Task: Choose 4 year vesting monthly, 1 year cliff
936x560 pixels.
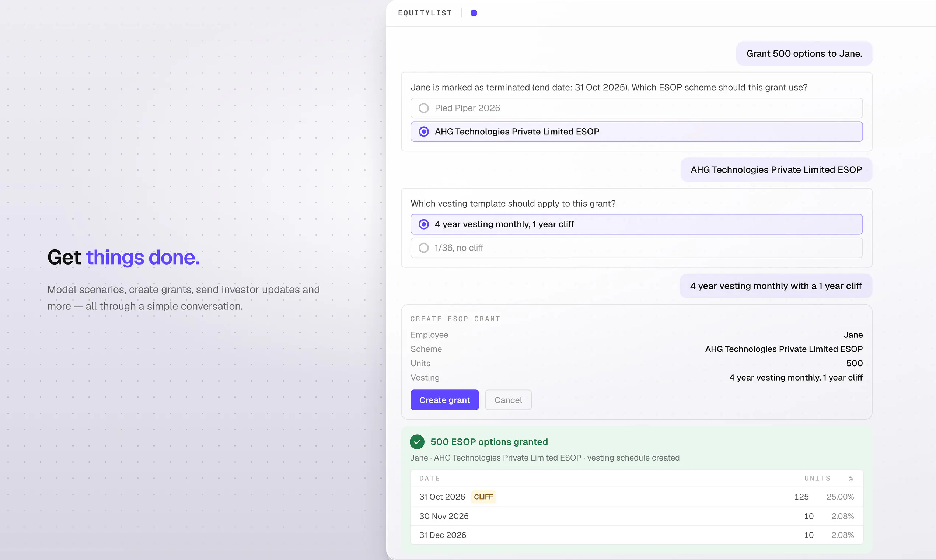Action: (636, 224)
